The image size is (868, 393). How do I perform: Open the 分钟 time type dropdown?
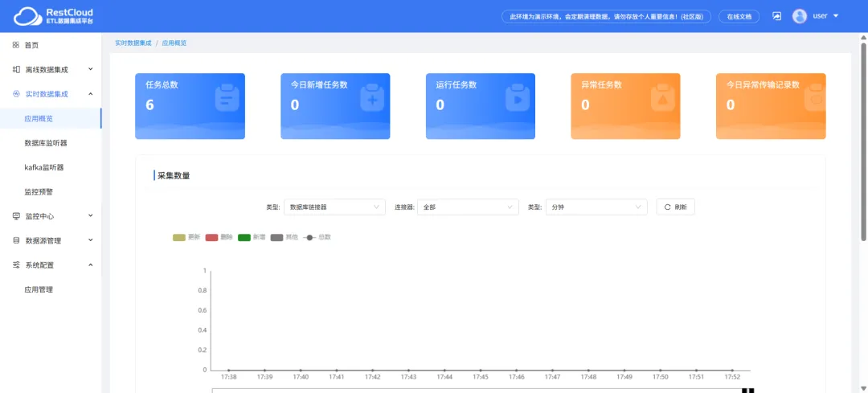point(596,207)
